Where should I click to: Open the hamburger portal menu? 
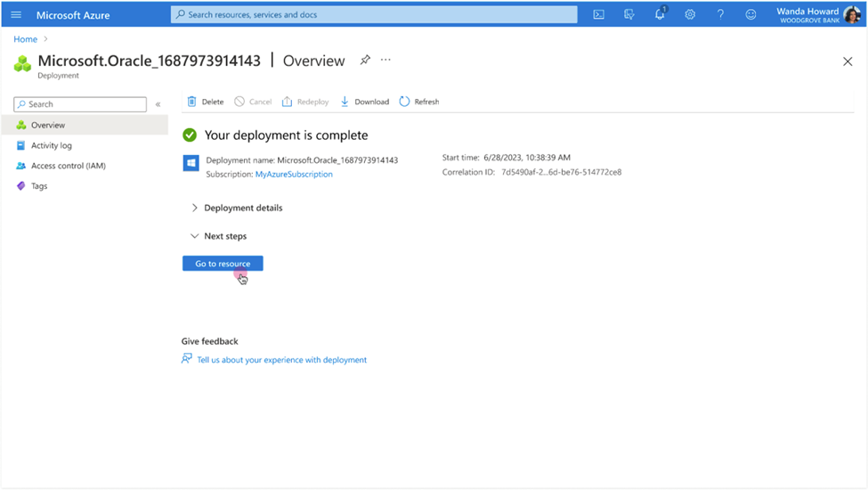[16, 15]
